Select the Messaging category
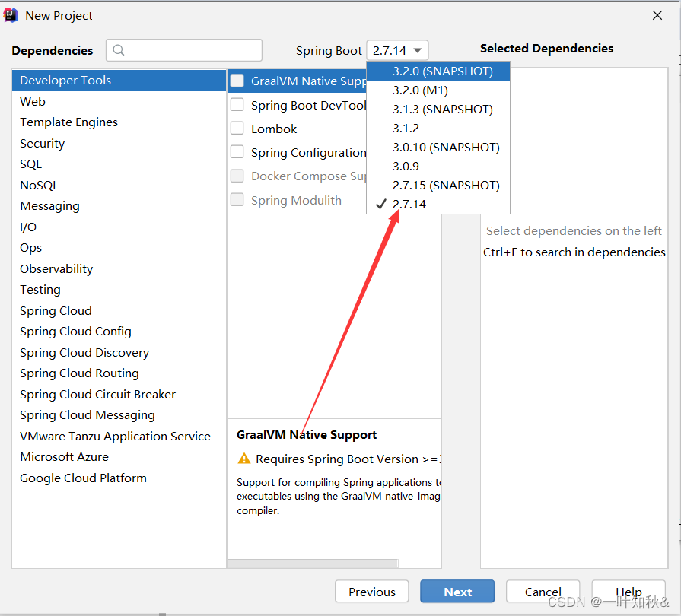Viewport: 681px width, 616px height. pos(119,206)
